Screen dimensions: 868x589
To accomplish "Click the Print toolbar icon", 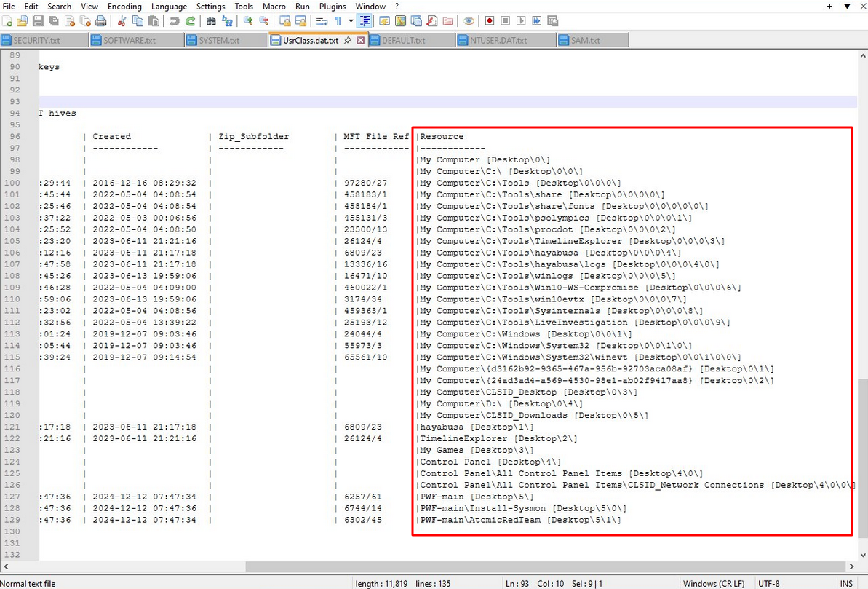I will (x=101, y=21).
